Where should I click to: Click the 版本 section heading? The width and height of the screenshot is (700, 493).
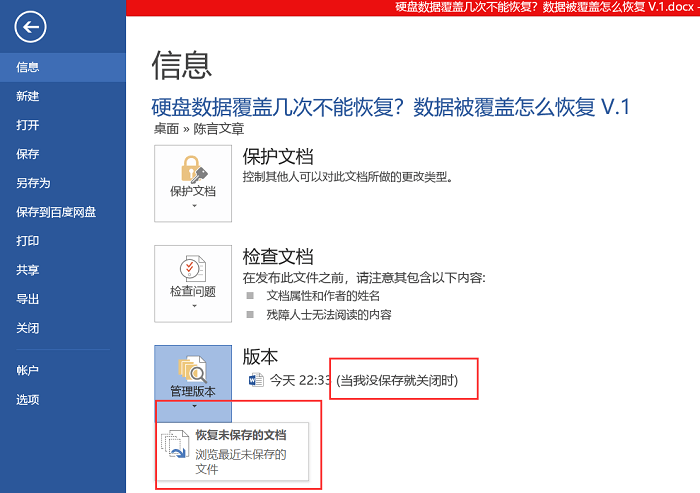pyautogui.click(x=260, y=357)
